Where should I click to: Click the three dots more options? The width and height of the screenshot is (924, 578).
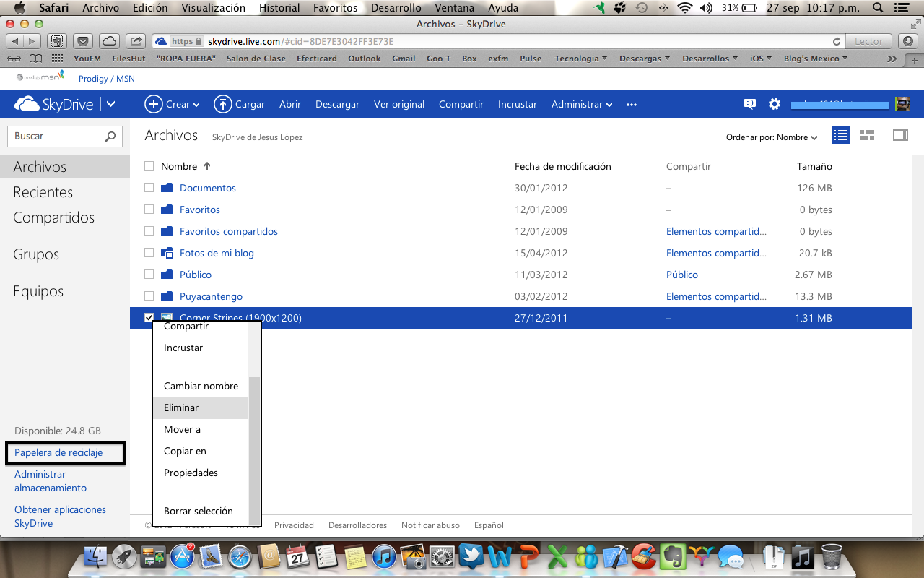[x=632, y=105]
